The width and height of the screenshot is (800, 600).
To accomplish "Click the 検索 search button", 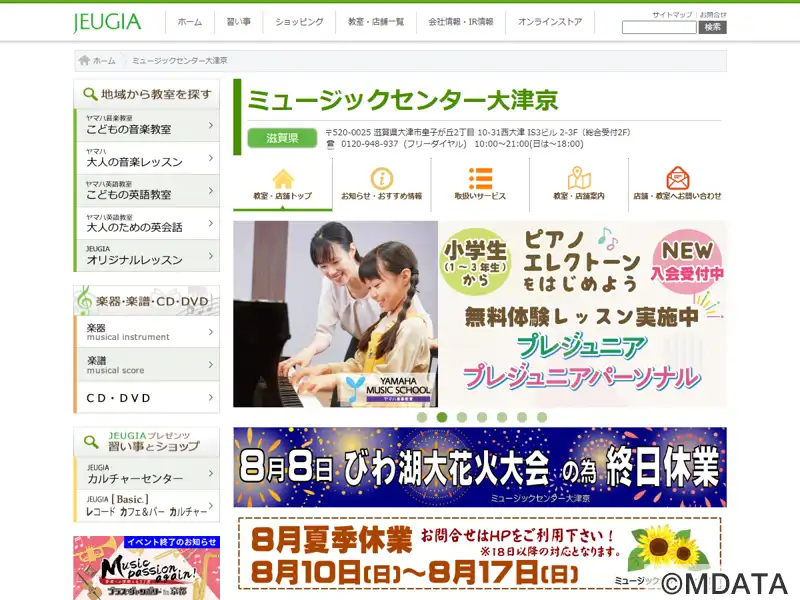I will [712, 28].
